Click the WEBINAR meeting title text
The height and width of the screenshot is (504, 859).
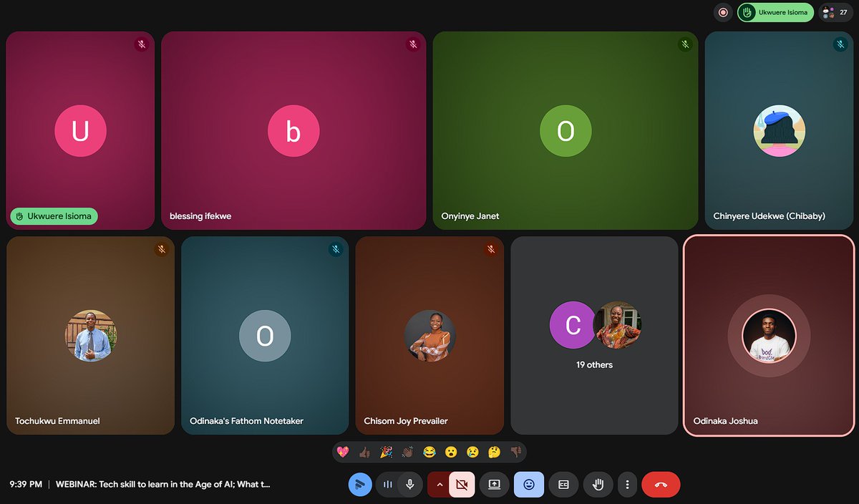pos(163,484)
